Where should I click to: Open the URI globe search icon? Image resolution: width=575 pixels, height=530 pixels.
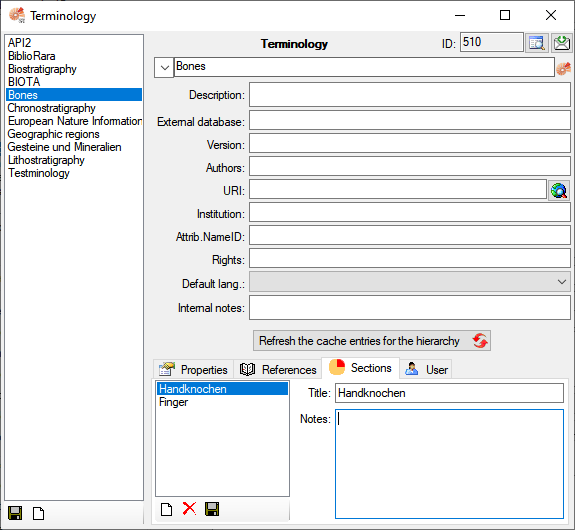pos(559,190)
